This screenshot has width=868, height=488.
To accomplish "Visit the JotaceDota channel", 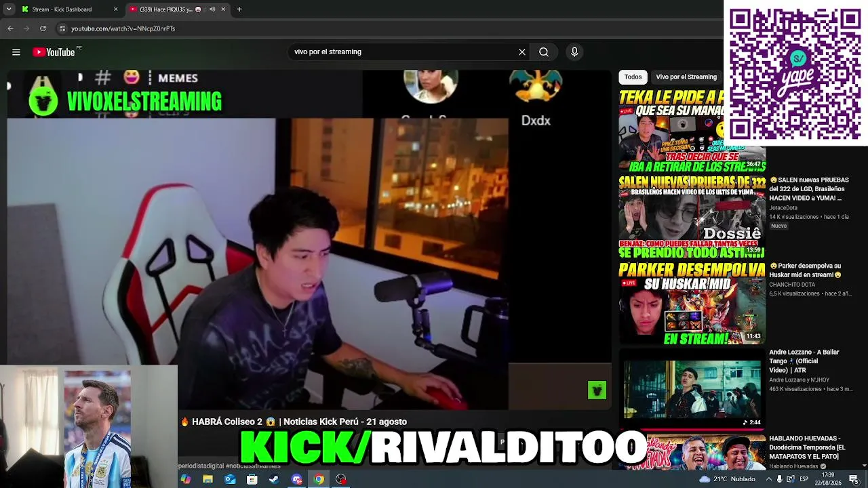I will coord(783,208).
